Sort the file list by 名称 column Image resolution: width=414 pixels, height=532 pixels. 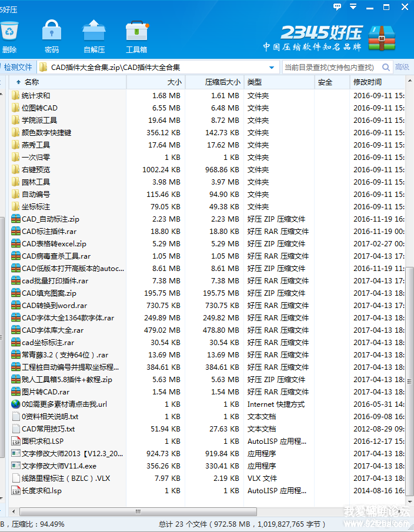(68, 82)
